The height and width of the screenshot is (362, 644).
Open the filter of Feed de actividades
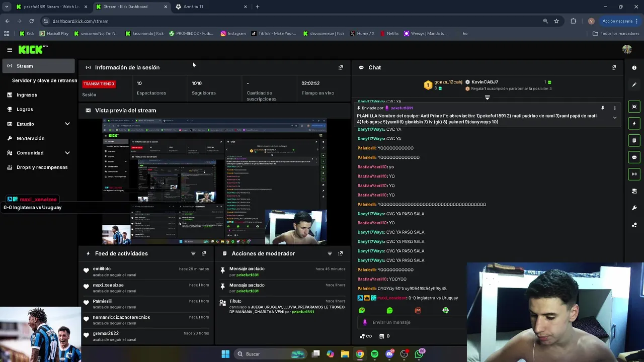[193, 253]
